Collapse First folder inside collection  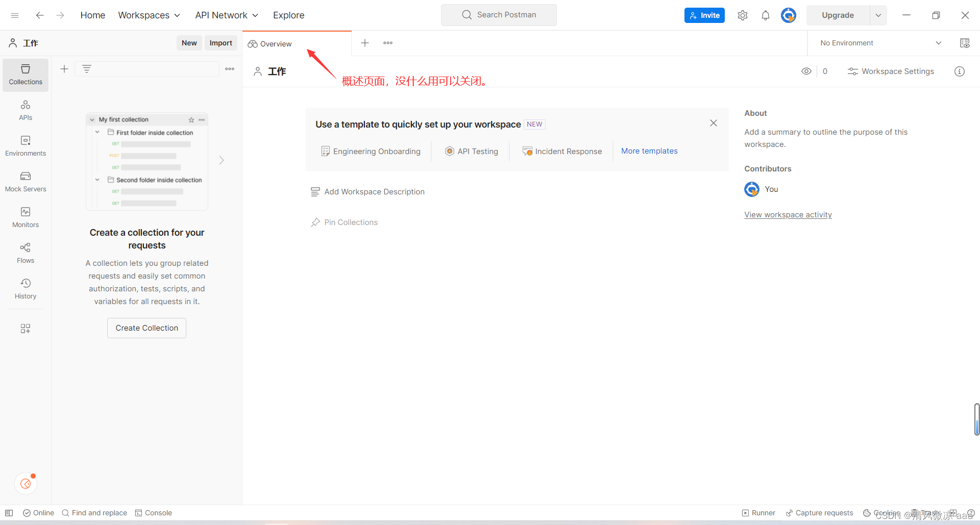(x=97, y=132)
